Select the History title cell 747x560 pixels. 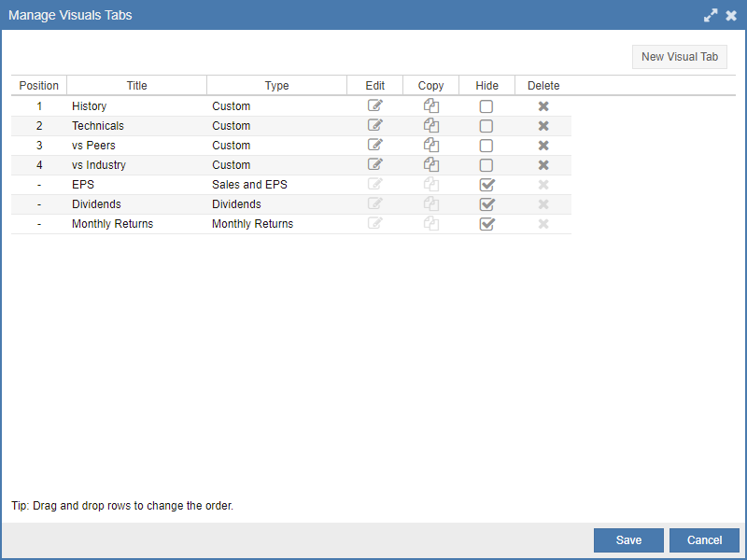[x=136, y=106]
